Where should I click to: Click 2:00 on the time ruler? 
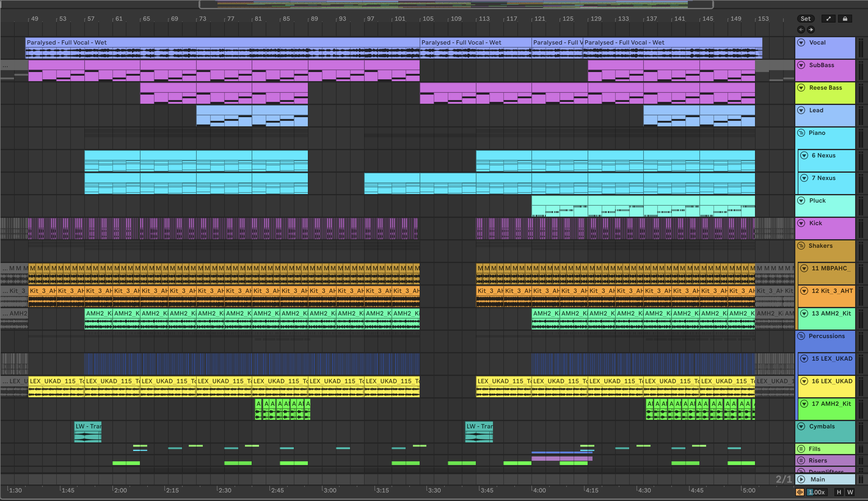pyautogui.click(x=120, y=490)
